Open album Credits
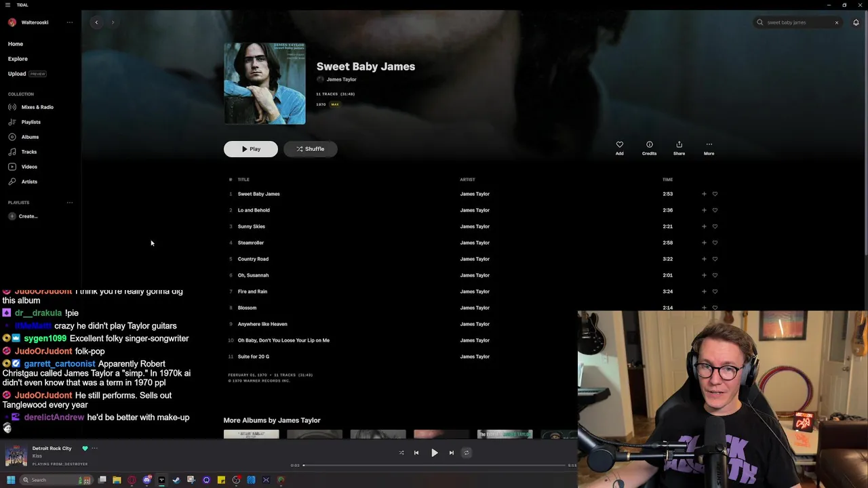Viewport: 868px width, 488px height. click(649, 148)
